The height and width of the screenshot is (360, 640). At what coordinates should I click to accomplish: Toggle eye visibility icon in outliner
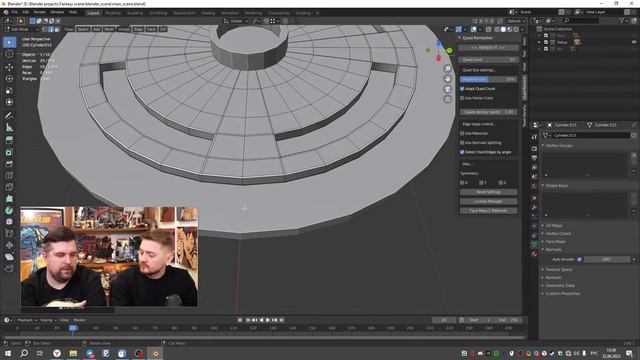[634, 42]
